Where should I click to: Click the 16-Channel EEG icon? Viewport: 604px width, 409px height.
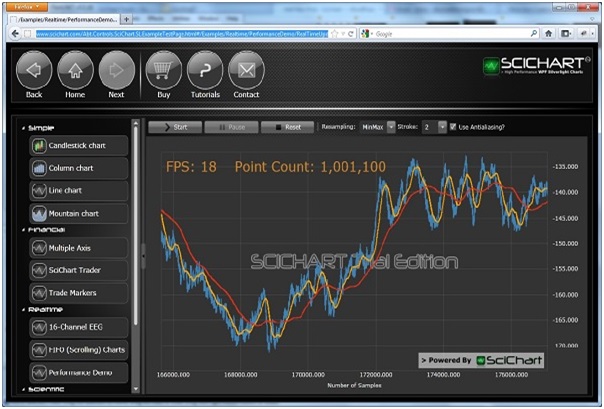(x=39, y=327)
